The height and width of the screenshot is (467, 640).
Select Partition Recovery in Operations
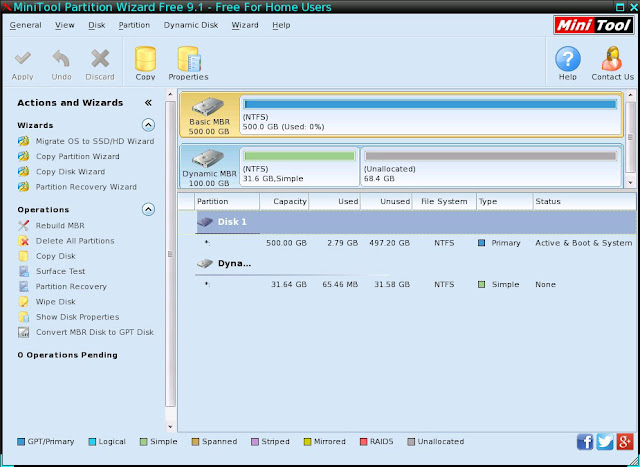(x=71, y=287)
